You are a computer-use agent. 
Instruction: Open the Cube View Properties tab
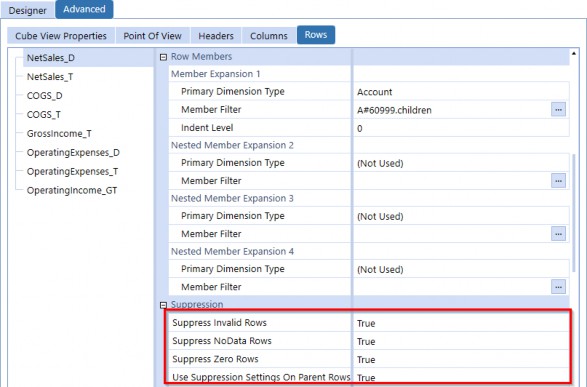[x=61, y=36]
